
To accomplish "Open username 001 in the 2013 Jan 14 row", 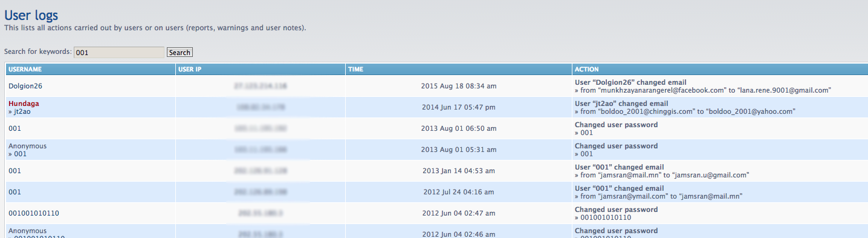I will coord(15,171).
